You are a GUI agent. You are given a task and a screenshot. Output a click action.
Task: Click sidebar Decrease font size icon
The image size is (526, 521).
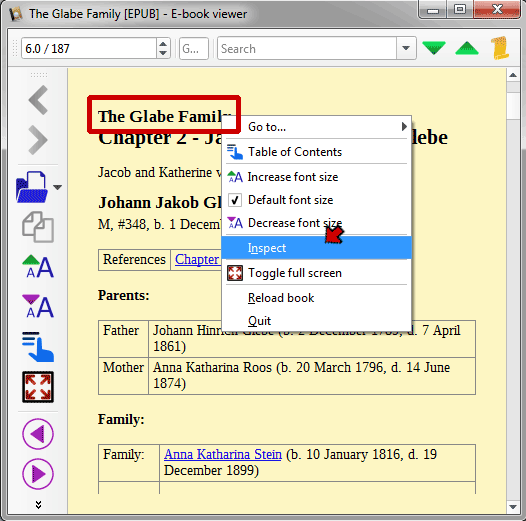click(x=38, y=306)
